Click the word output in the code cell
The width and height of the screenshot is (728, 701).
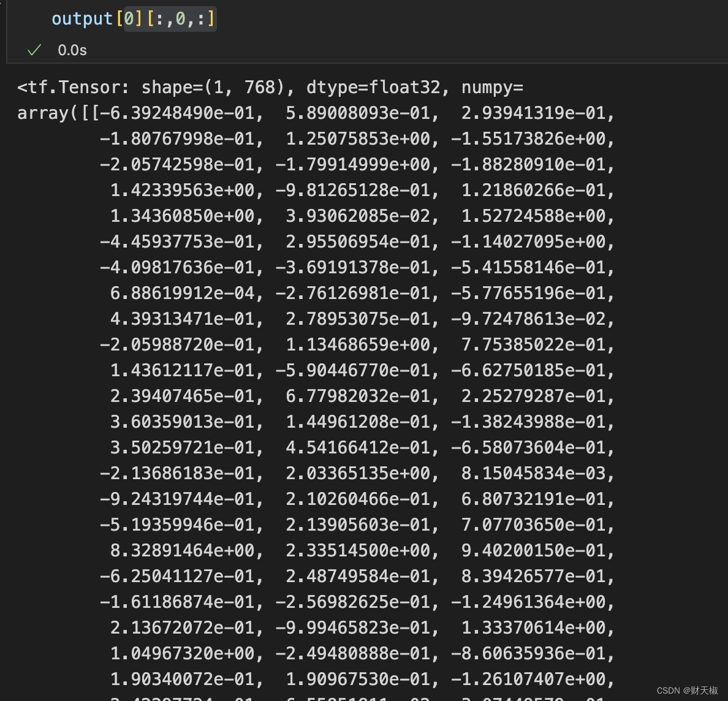[x=82, y=19]
